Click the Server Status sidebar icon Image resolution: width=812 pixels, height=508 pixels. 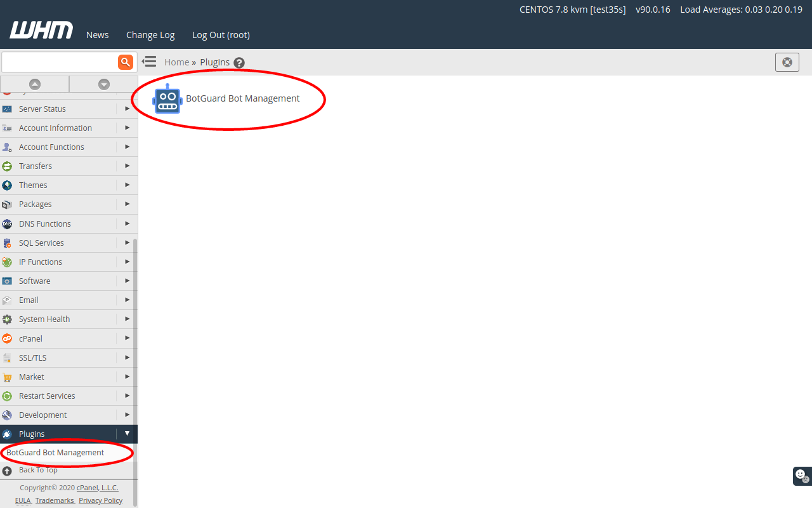coord(7,109)
